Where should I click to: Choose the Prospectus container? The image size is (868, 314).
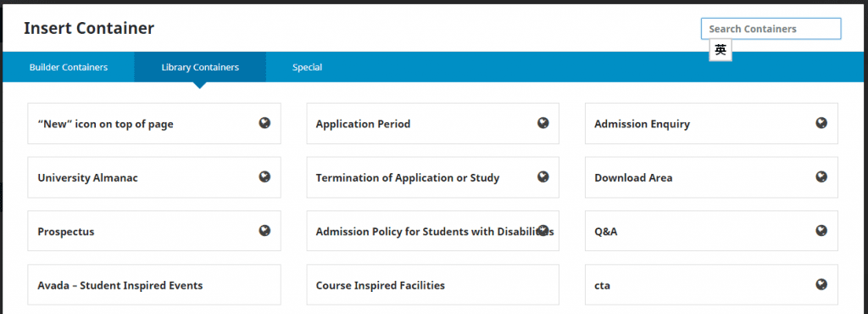154,231
